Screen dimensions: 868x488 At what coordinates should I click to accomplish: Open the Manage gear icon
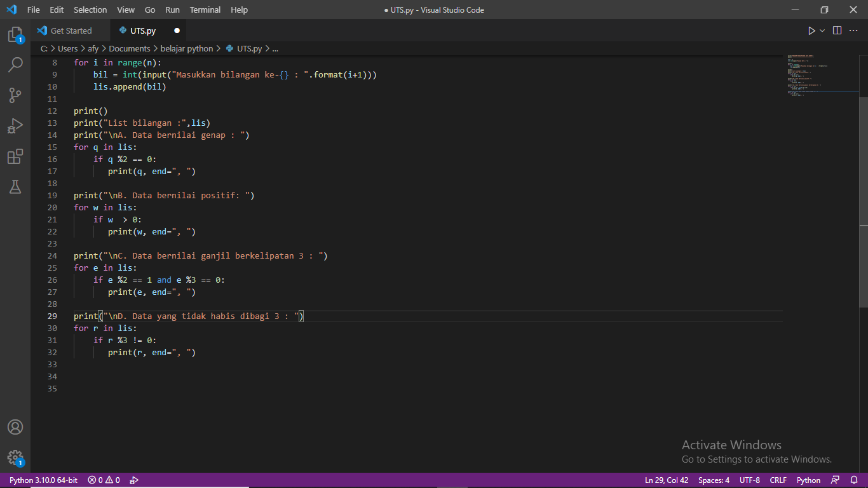15,457
